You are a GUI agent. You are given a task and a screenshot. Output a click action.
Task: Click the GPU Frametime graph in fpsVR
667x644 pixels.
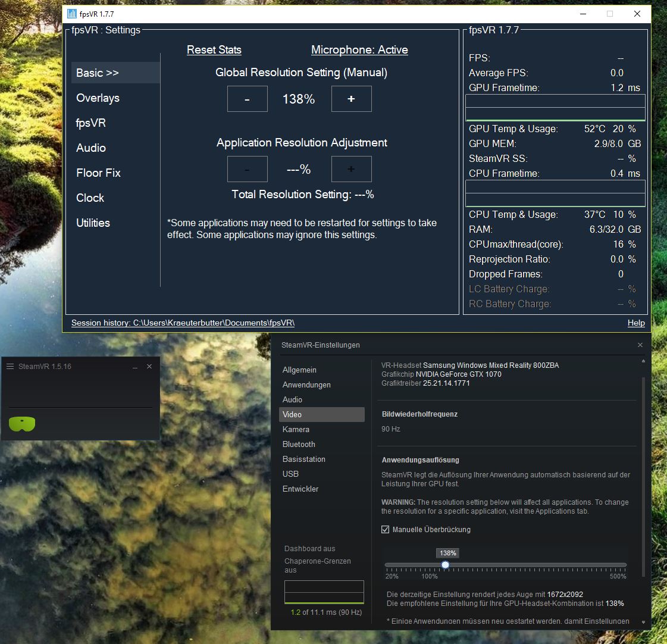555,108
